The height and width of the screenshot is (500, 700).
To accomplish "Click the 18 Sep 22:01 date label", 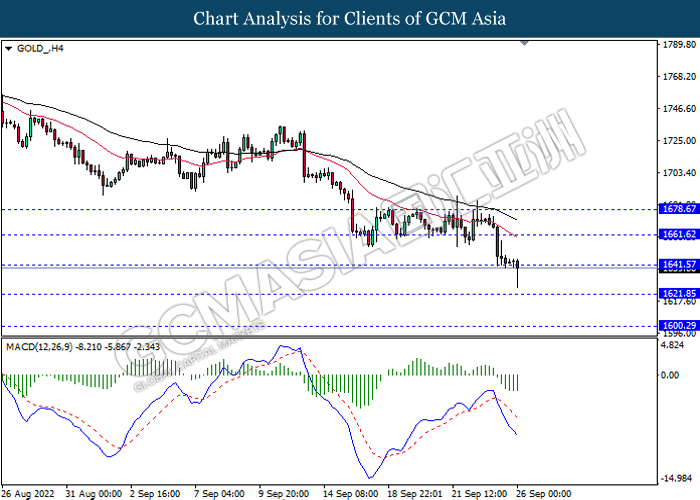I will click(415, 494).
